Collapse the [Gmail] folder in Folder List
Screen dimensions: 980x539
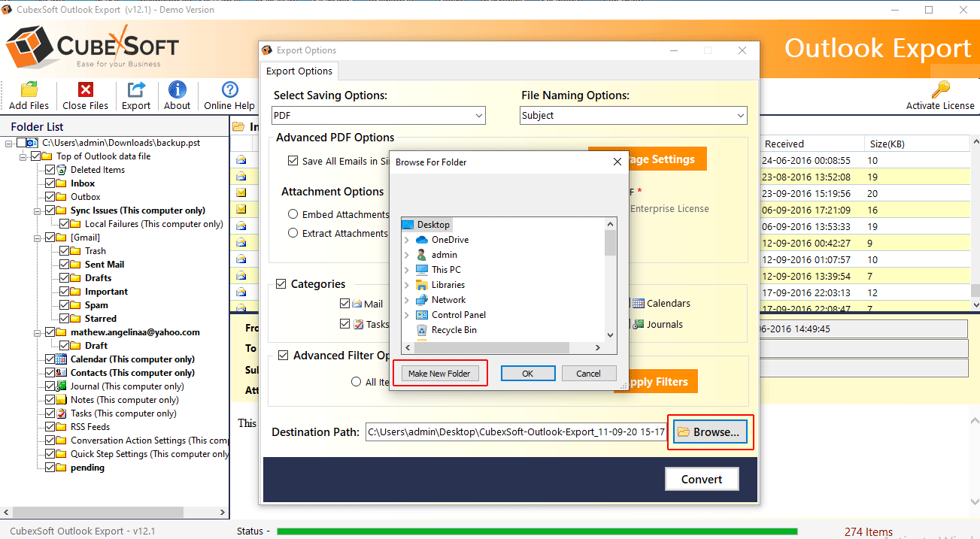36,238
